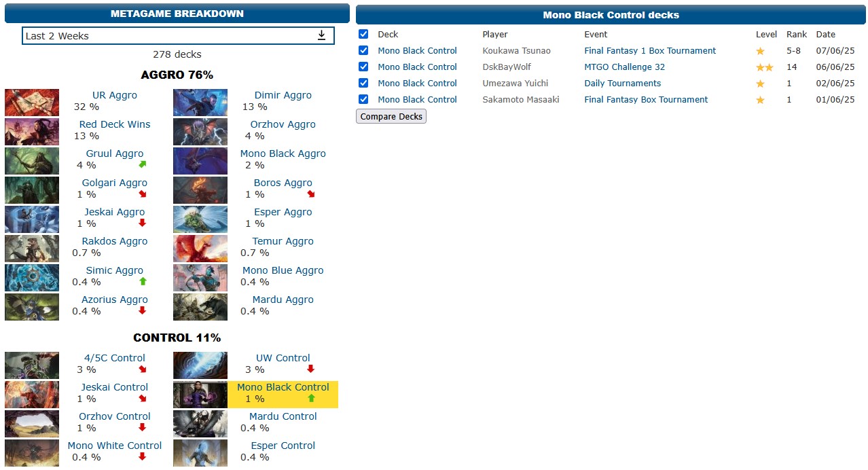Open the Orzhov Aggro archetype link
This screenshot has height=470, width=868.
pyautogui.click(x=283, y=124)
